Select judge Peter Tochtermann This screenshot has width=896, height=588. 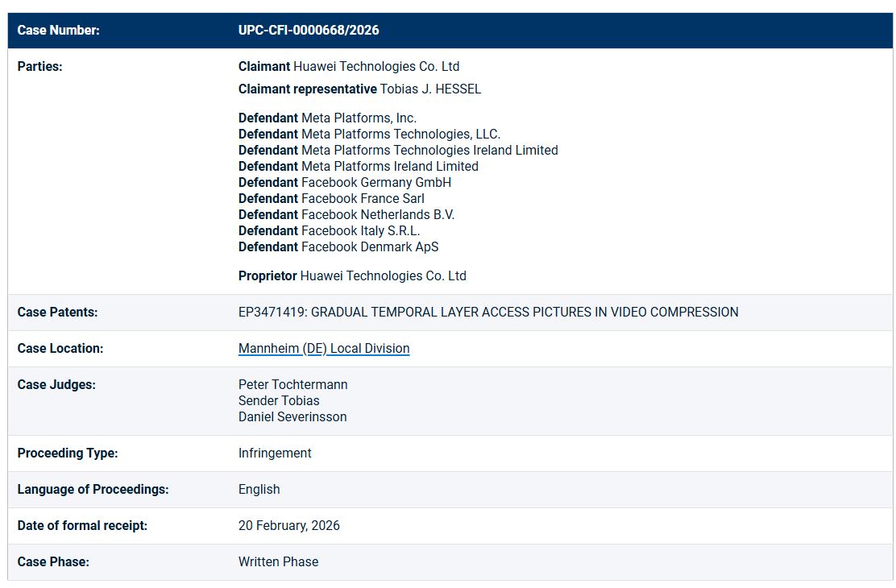293,385
